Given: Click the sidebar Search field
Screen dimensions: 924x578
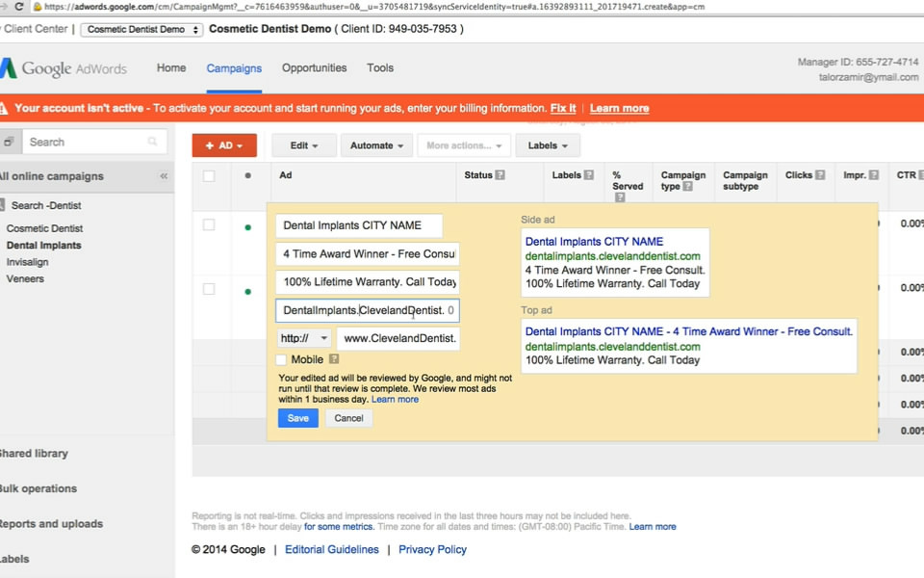Looking at the screenshot, I should 94,142.
